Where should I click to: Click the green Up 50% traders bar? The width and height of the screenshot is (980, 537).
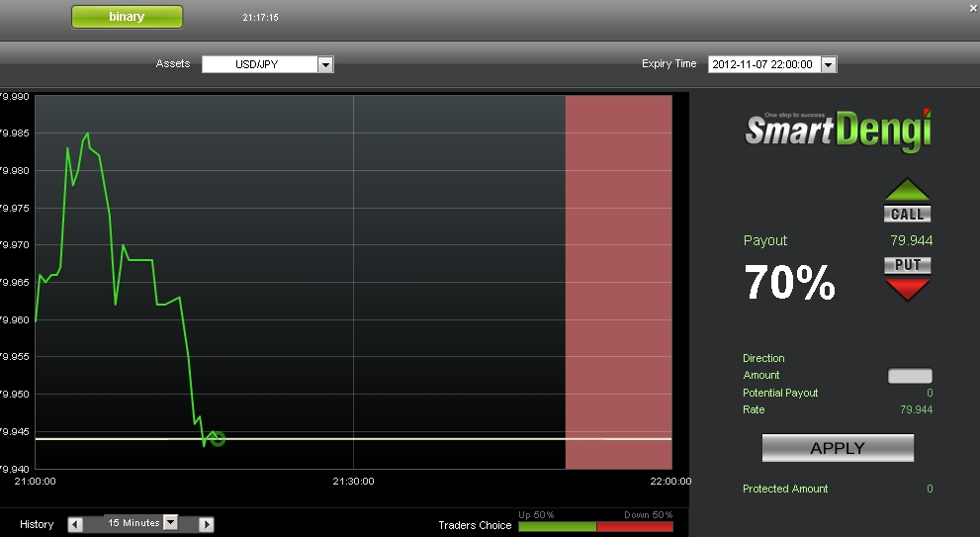[x=557, y=526]
